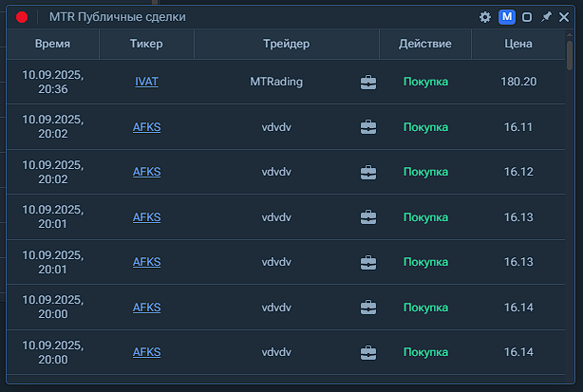583x392 pixels.
Task: Sort by the Цена column header
Action: coord(518,44)
